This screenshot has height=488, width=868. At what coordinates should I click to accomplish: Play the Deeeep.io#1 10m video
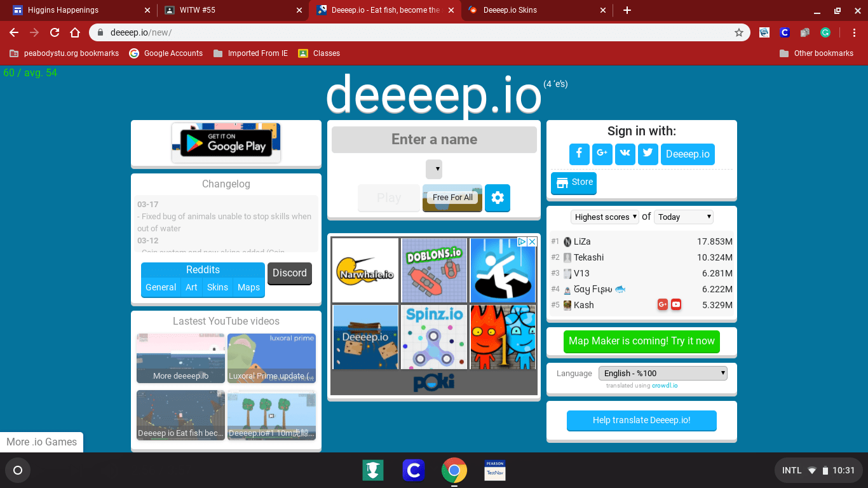[x=271, y=415]
